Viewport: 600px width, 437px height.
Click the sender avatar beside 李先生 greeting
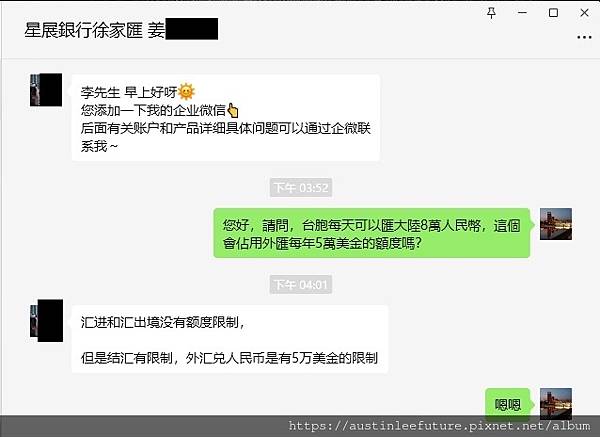click(x=46, y=90)
